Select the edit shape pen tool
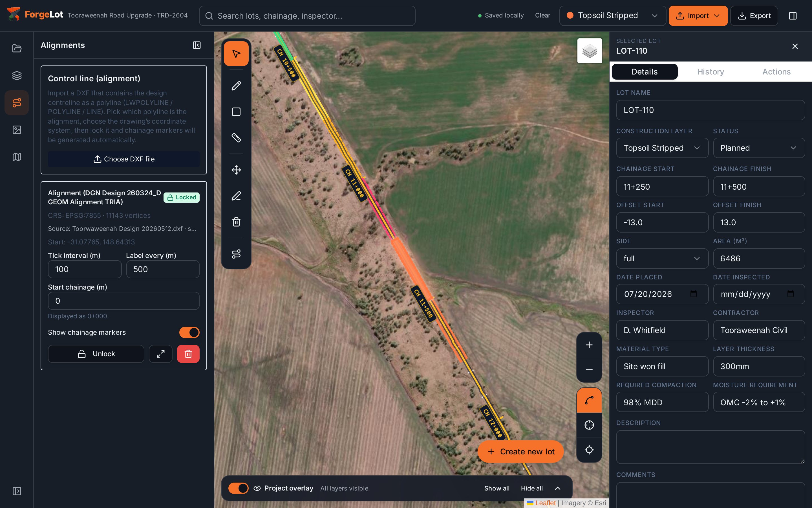This screenshot has width=812, height=508. pyautogui.click(x=236, y=196)
